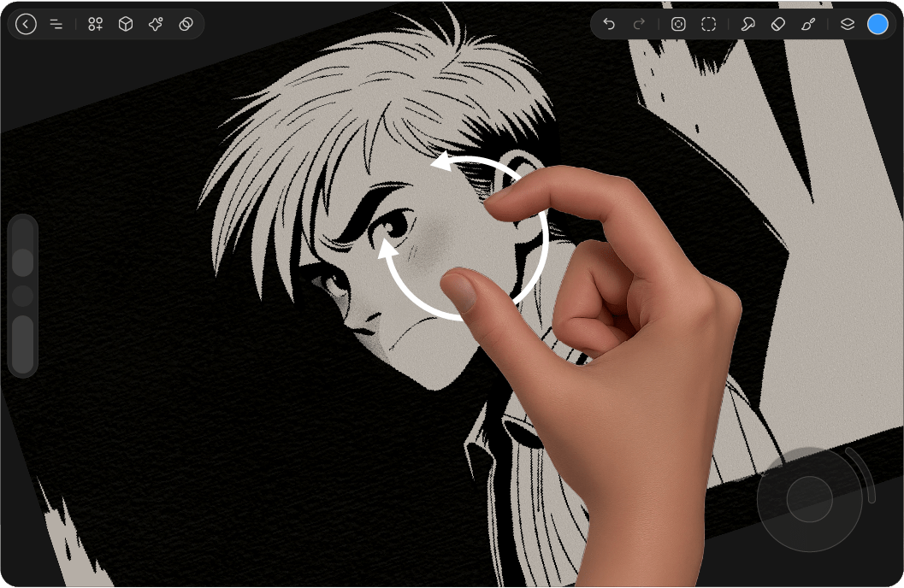Choose the smudge tool
Viewport: 904px width, 588px height.
[x=747, y=24]
